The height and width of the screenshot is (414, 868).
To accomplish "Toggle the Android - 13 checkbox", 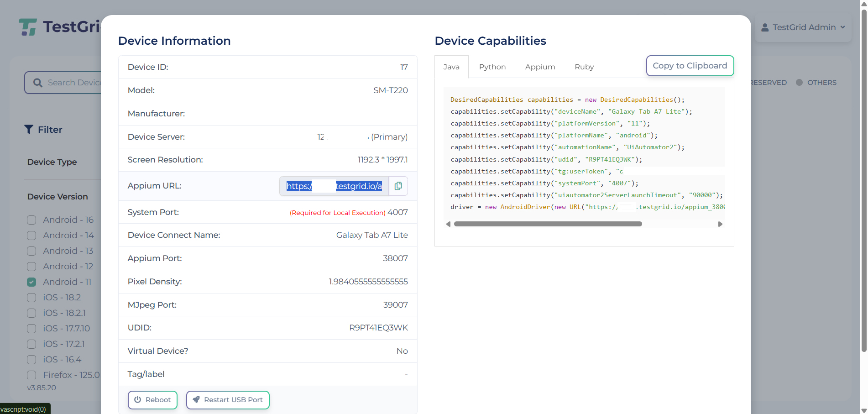I will (x=31, y=251).
